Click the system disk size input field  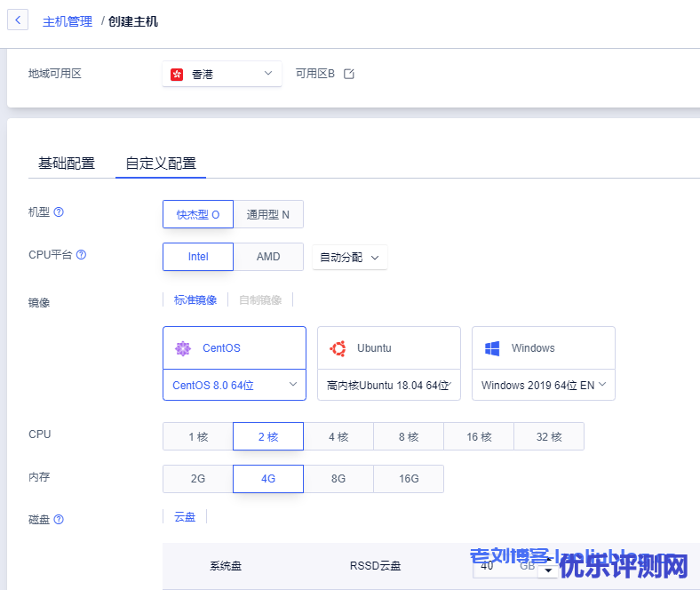click(x=497, y=565)
